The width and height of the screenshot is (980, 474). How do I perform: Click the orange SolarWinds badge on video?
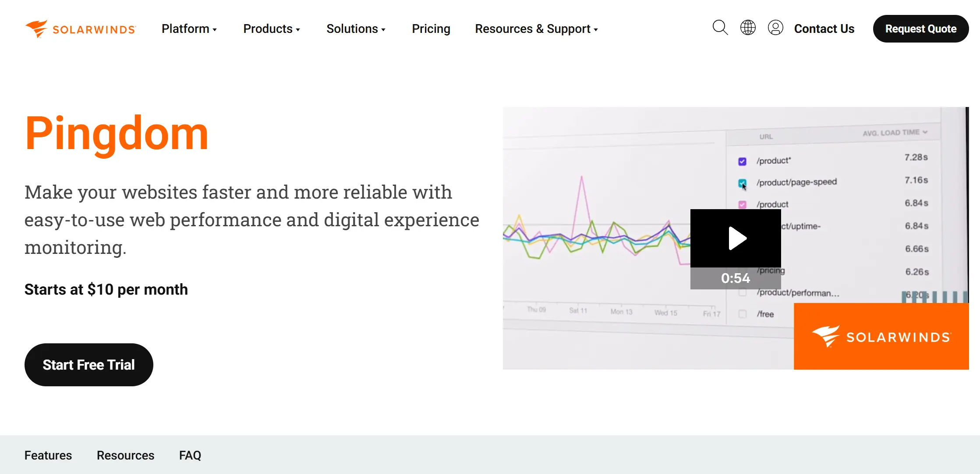(x=881, y=336)
